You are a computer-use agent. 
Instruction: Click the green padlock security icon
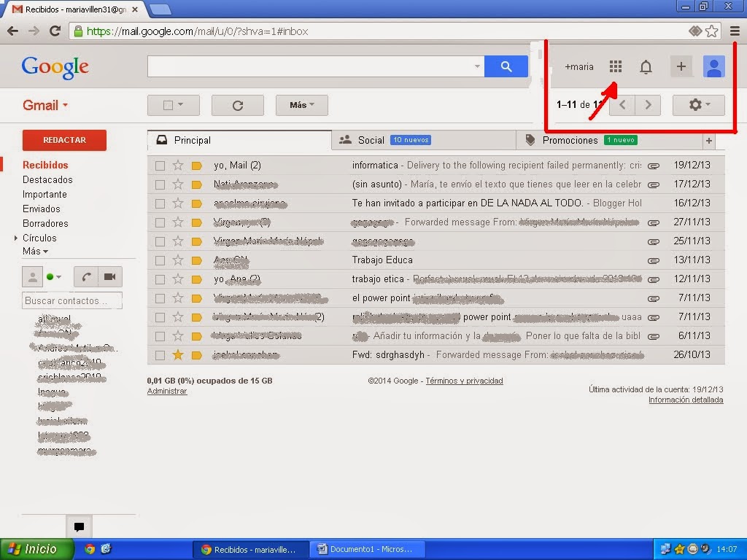77,31
